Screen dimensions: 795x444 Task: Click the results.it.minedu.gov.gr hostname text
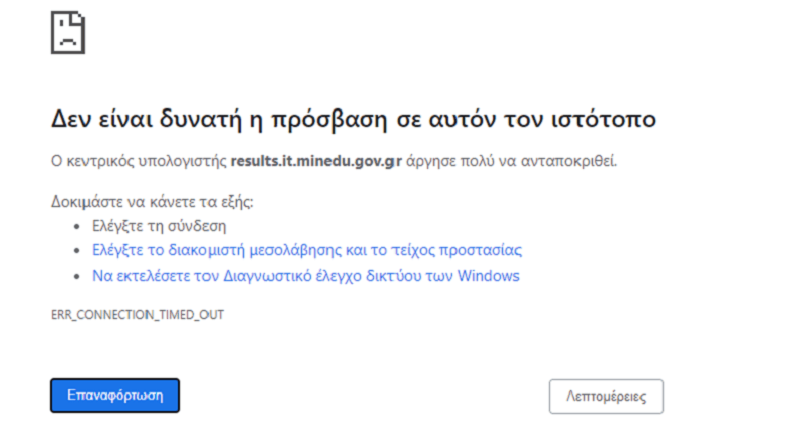pyautogui.click(x=316, y=160)
